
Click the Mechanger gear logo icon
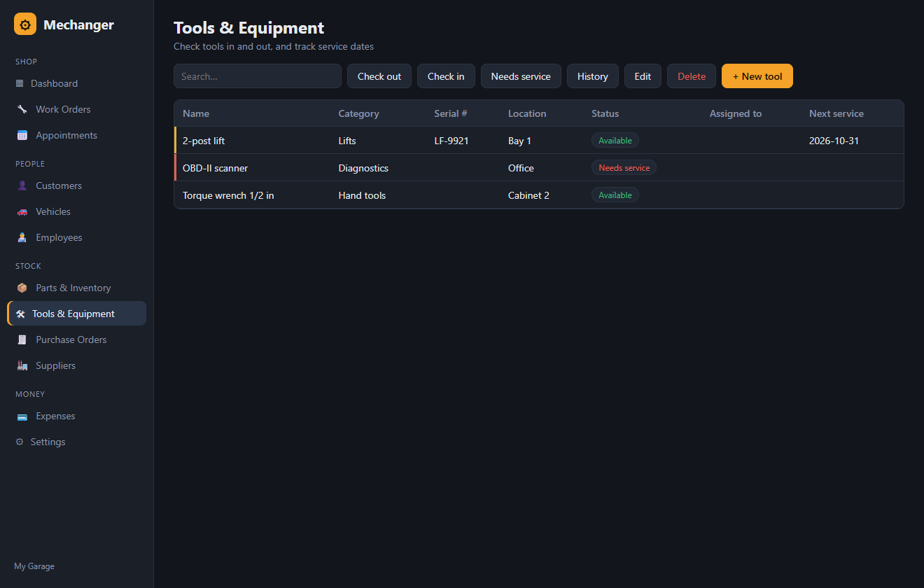25,24
